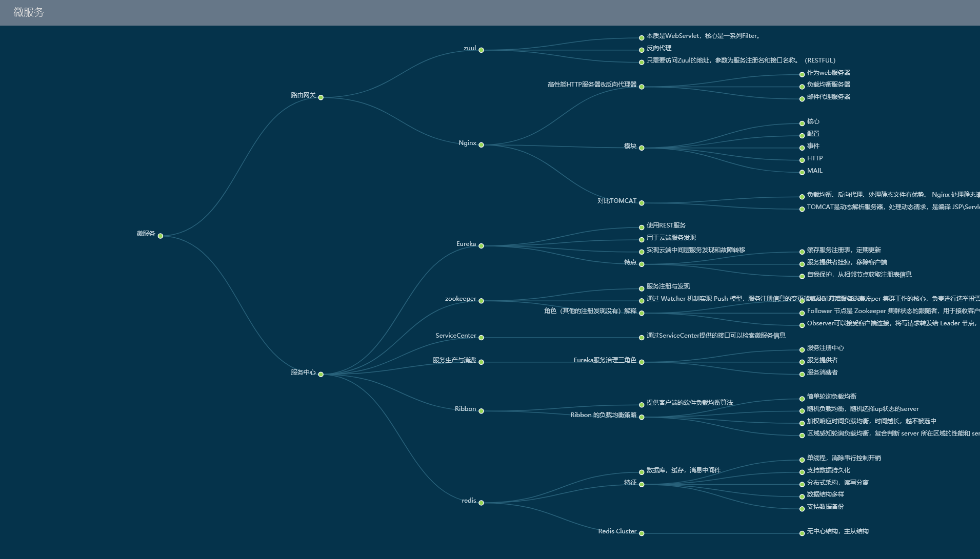
Task: Collapse the 模块 node under Nginx
Action: [x=642, y=148]
